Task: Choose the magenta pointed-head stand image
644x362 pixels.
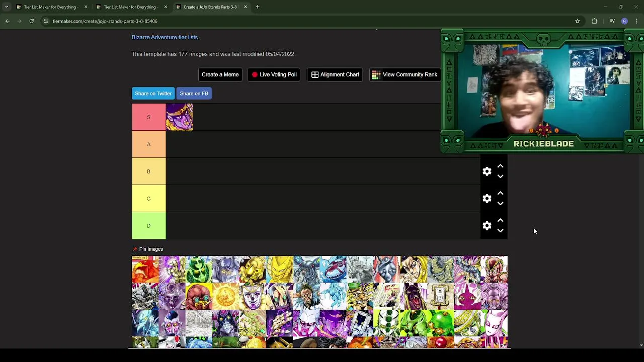Action: click(467, 296)
